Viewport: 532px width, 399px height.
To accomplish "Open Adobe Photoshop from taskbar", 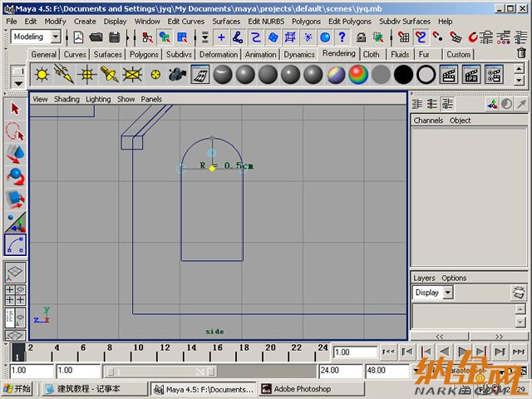I will coord(313,389).
